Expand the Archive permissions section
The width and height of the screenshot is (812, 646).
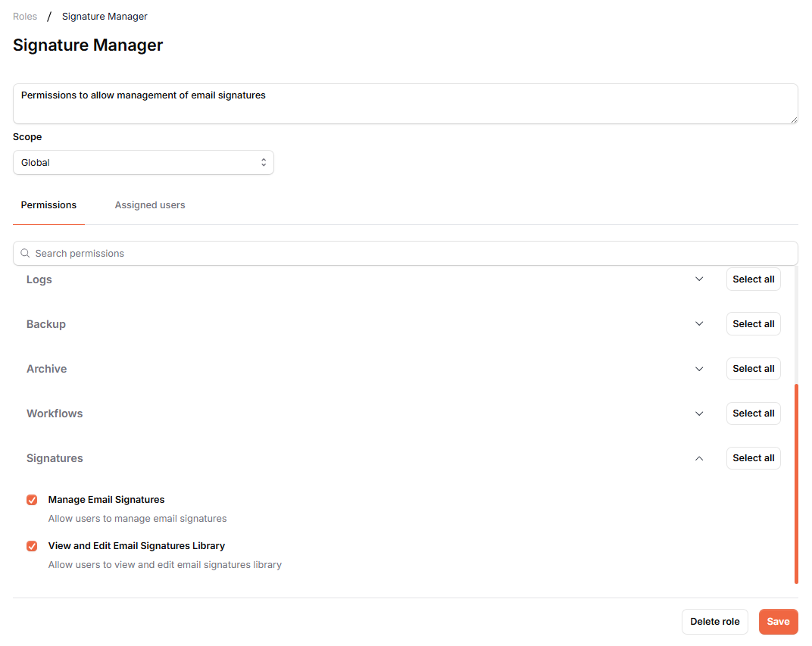pos(699,369)
